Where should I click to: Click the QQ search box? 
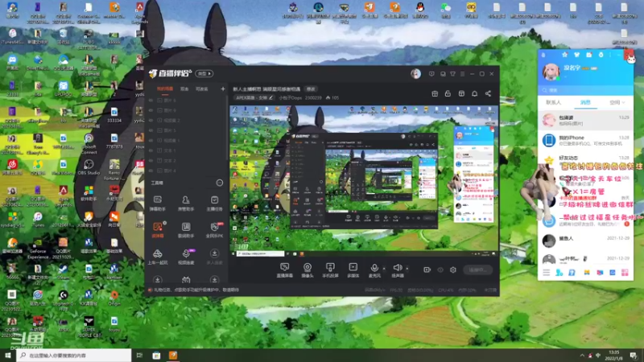click(x=585, y=90)
